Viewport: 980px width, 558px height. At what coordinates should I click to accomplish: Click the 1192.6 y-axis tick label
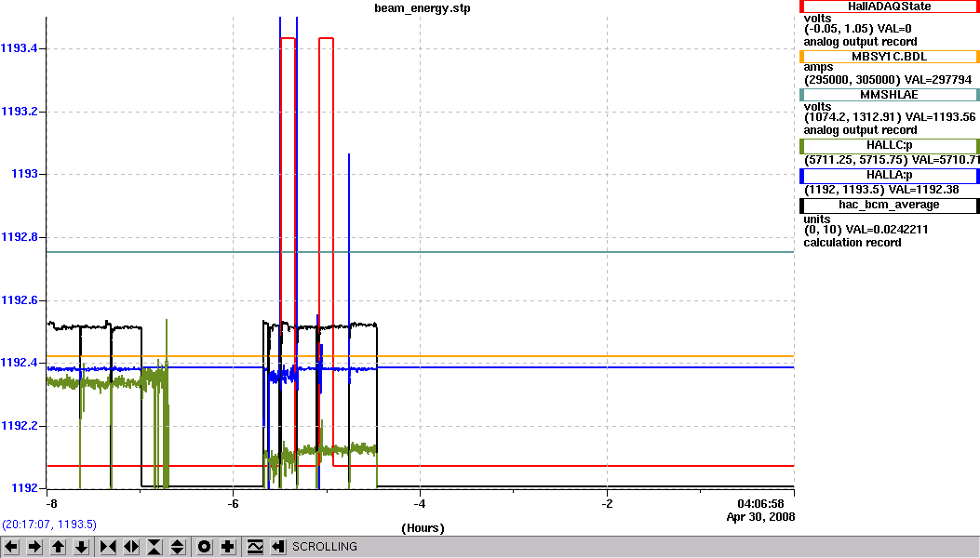coord(20,300)
